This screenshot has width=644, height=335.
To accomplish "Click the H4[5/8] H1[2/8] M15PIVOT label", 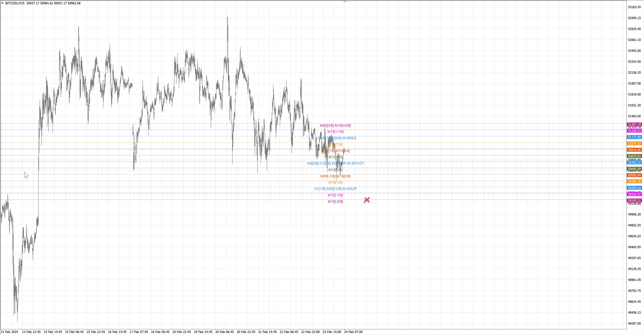I will click(335, 163).
